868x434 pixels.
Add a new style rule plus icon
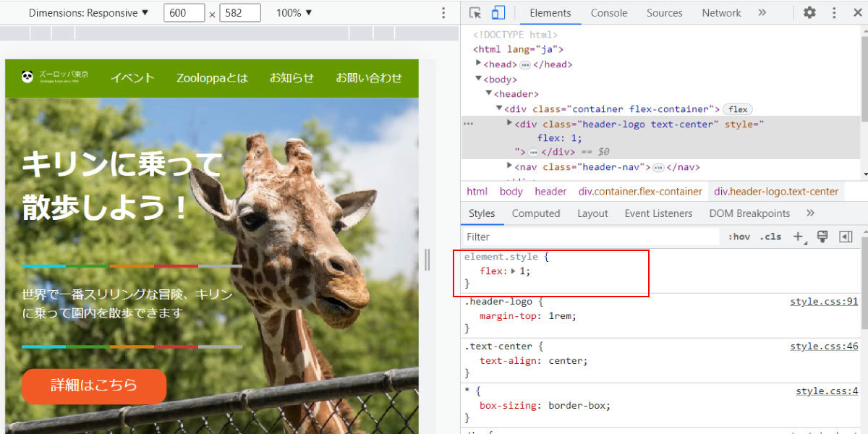pos(799,237)
